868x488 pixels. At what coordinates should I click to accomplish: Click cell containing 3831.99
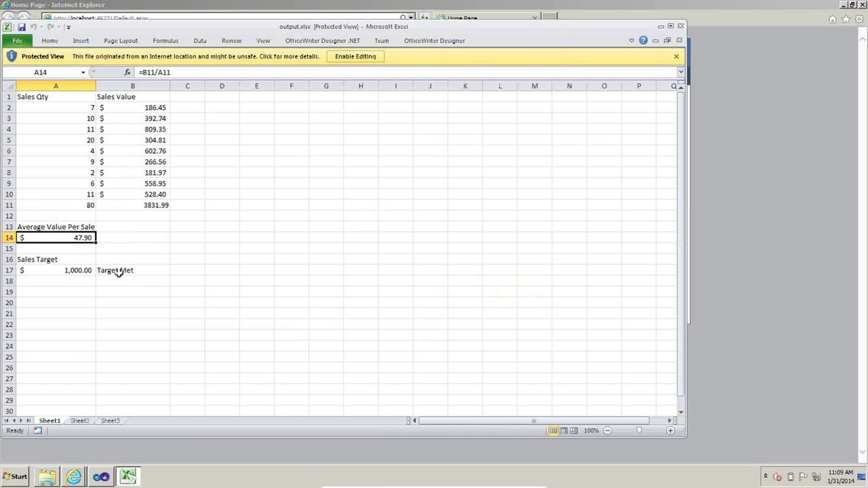click(x=133, y=205)
